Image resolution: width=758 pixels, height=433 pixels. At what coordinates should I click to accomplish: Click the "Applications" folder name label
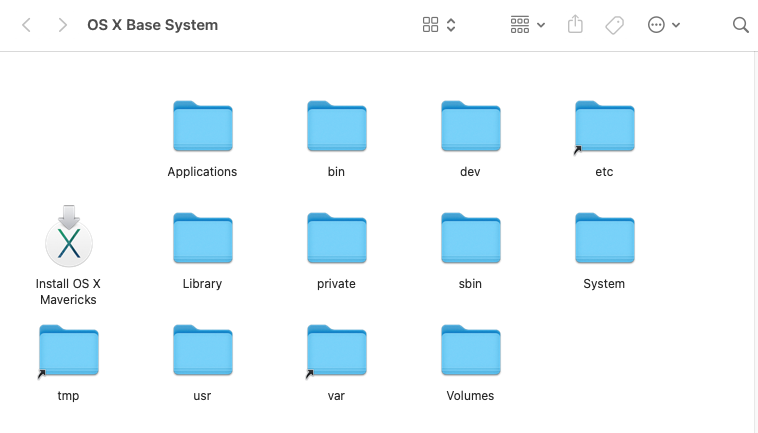202,172
